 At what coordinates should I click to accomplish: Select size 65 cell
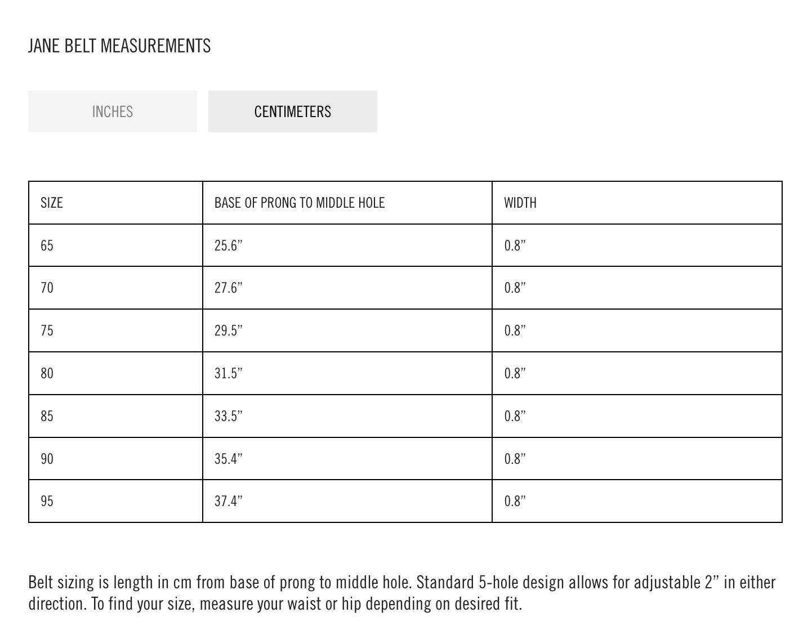point(115,245)
